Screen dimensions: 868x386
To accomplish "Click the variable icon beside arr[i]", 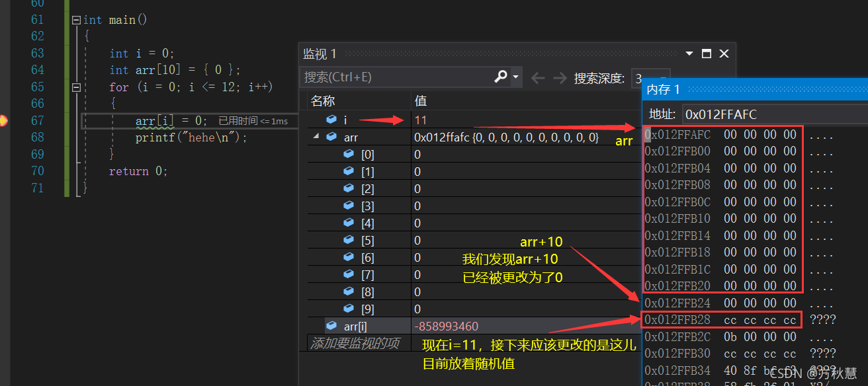I will click(331, 326).
